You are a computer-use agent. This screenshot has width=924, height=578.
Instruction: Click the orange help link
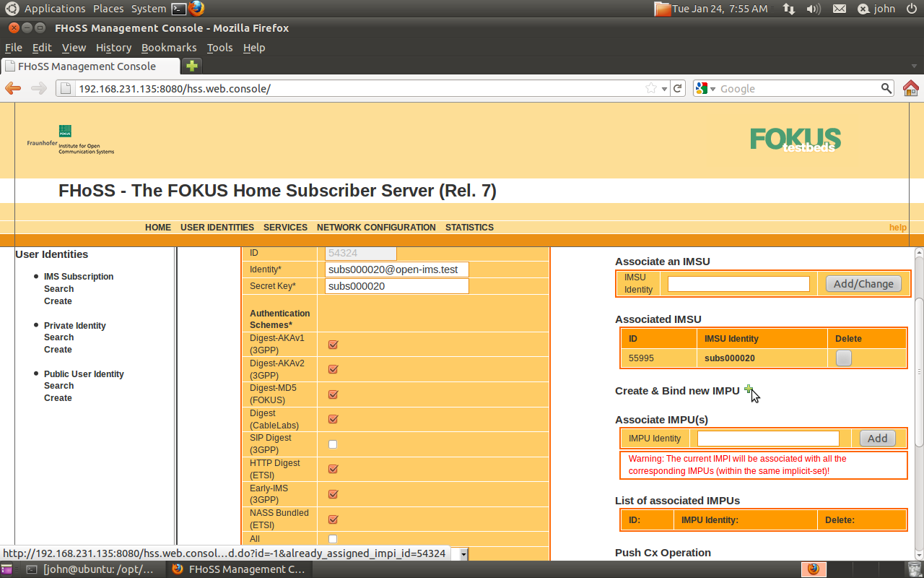tap(897, 227)
